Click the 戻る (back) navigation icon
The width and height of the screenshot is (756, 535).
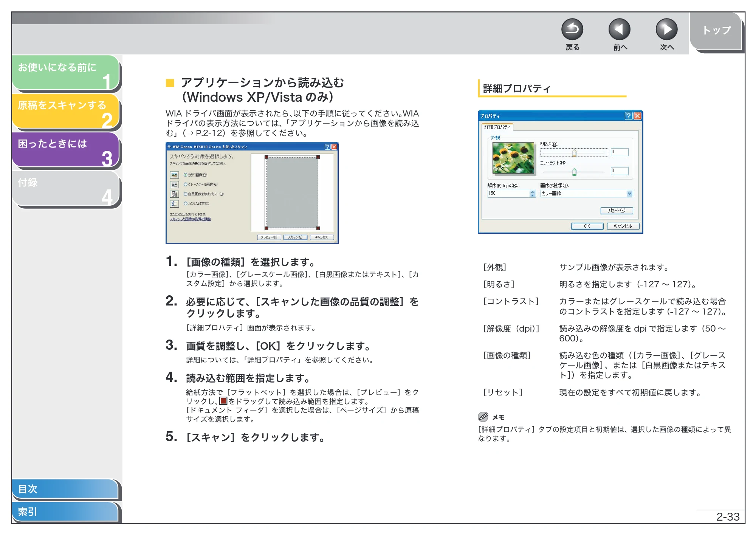click(572, 29)
